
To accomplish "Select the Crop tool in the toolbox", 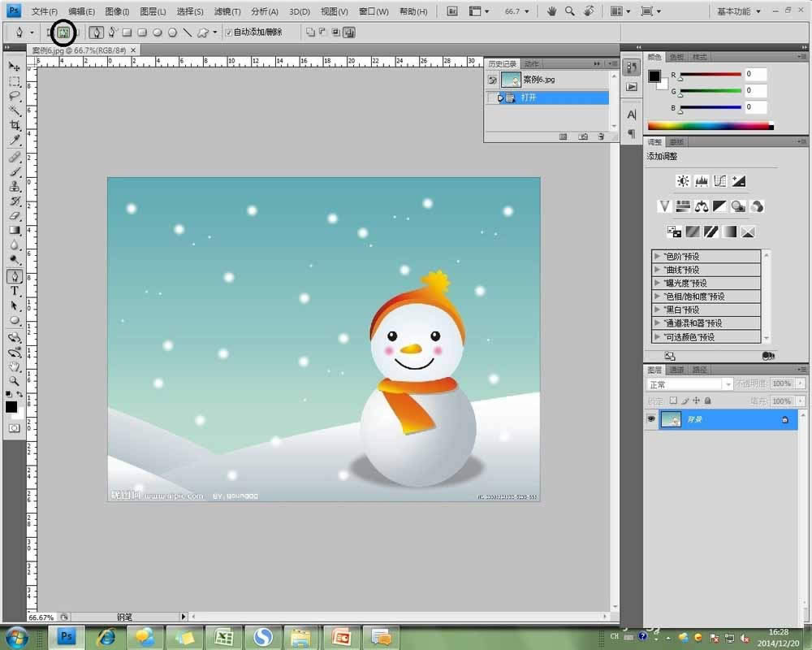I will point(15,125).
